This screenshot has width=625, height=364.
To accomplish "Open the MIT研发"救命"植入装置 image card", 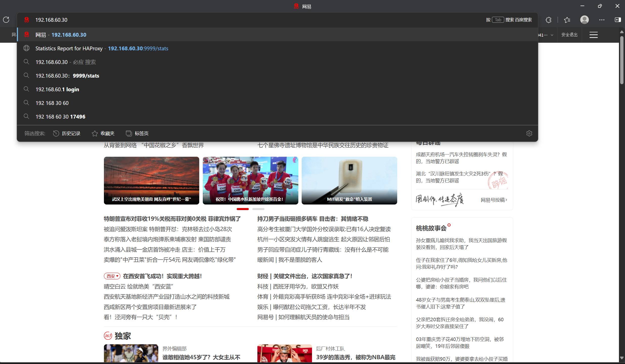I will point(349,180).
